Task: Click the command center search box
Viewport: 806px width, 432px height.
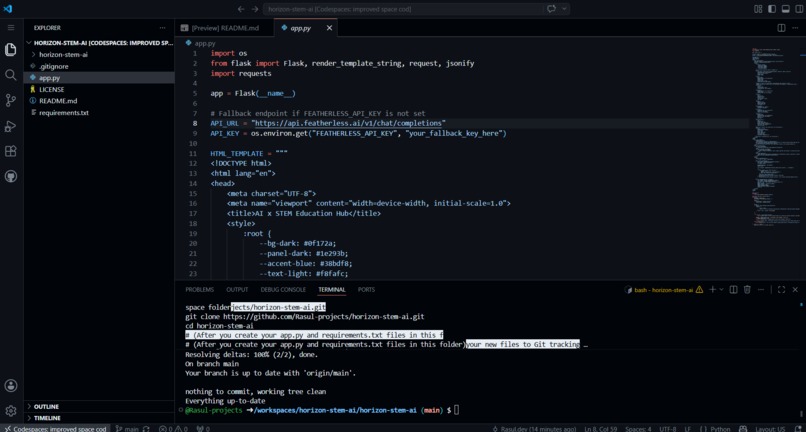Action: [x=403, y=9]
